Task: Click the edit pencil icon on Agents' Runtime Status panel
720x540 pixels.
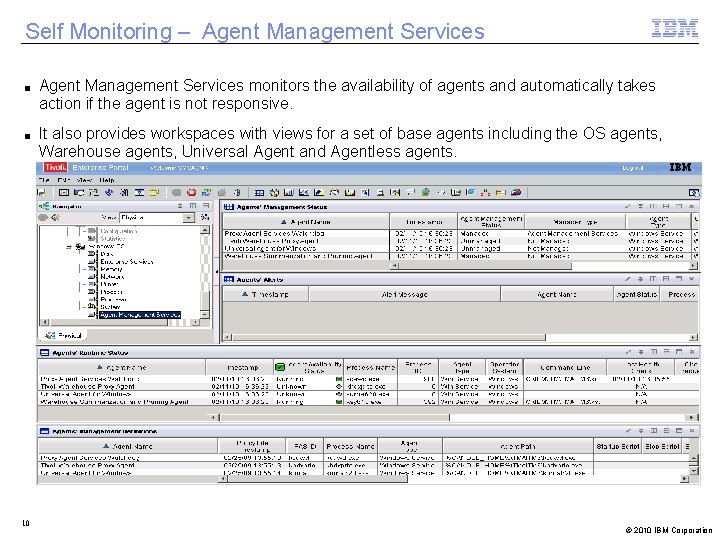Action: (628, 352)
